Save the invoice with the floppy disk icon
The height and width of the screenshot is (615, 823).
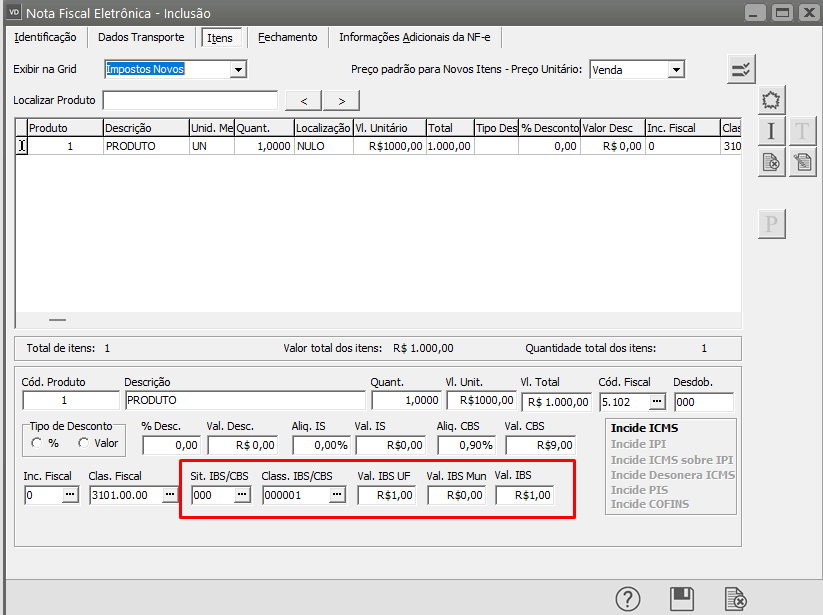[682, 598]
